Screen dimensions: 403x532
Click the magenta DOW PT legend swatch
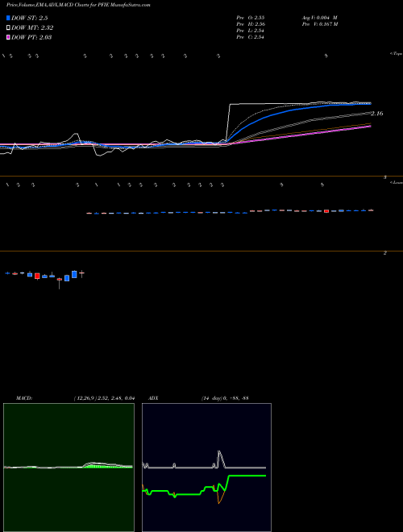(x=8, y=37)
